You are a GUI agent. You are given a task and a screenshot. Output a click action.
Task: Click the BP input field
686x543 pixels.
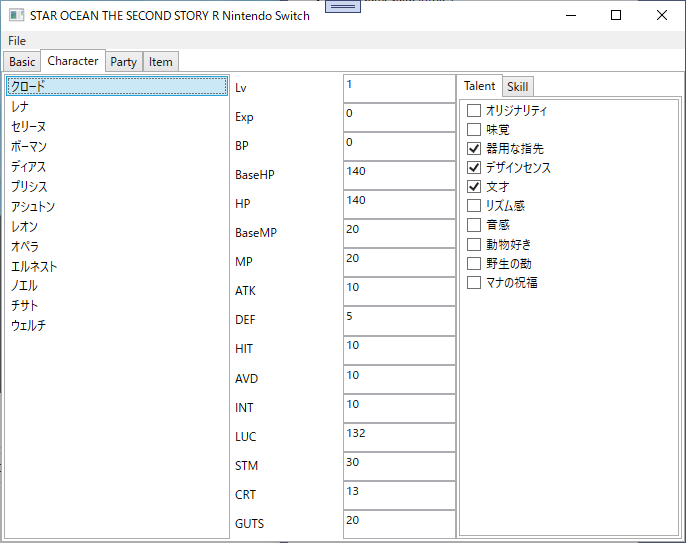pyautogui.click(x=399, y=147)
